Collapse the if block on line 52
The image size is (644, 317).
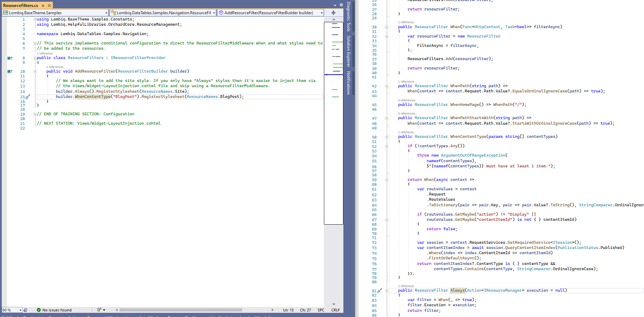(x=386, y=147)
